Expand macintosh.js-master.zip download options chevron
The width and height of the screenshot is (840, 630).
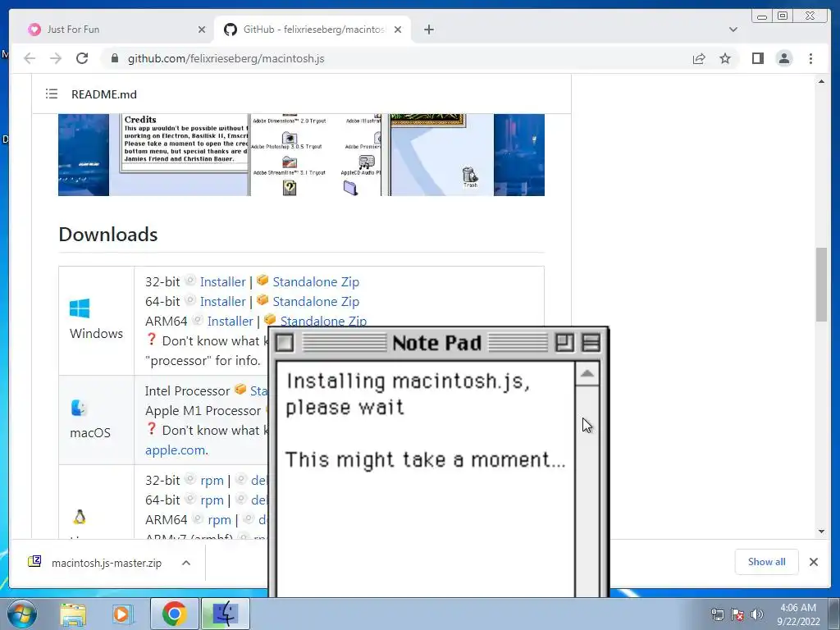pos(186,563)
